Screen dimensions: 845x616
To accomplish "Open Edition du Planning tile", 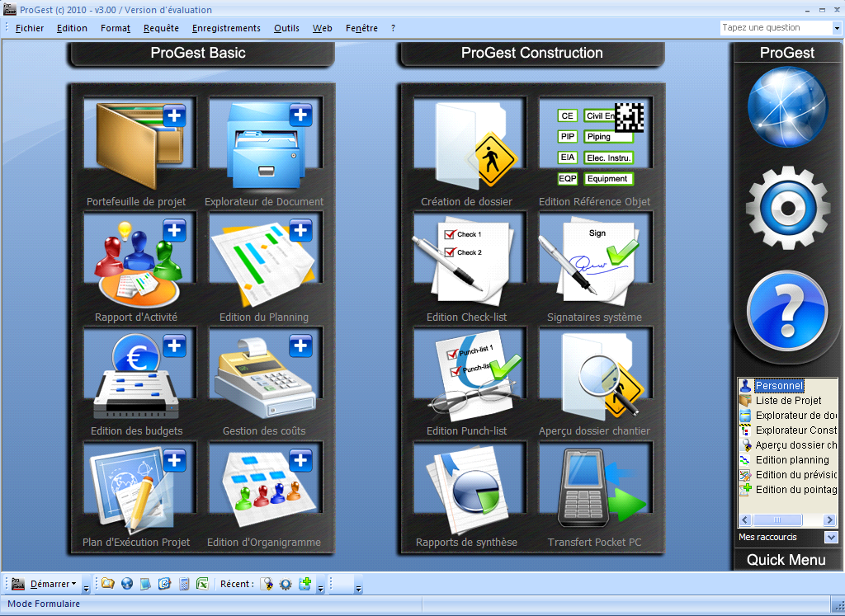I will (x=264, y=263).
